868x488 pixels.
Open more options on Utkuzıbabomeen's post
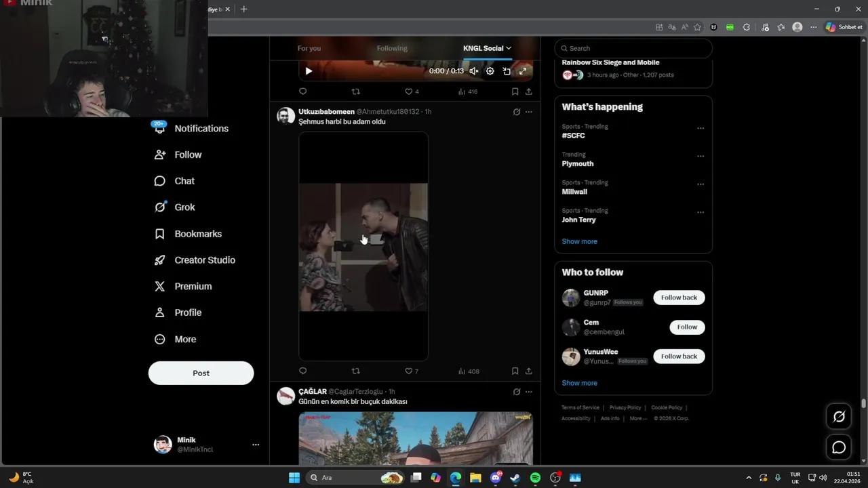pyautogui.click(x=528, y=111)
